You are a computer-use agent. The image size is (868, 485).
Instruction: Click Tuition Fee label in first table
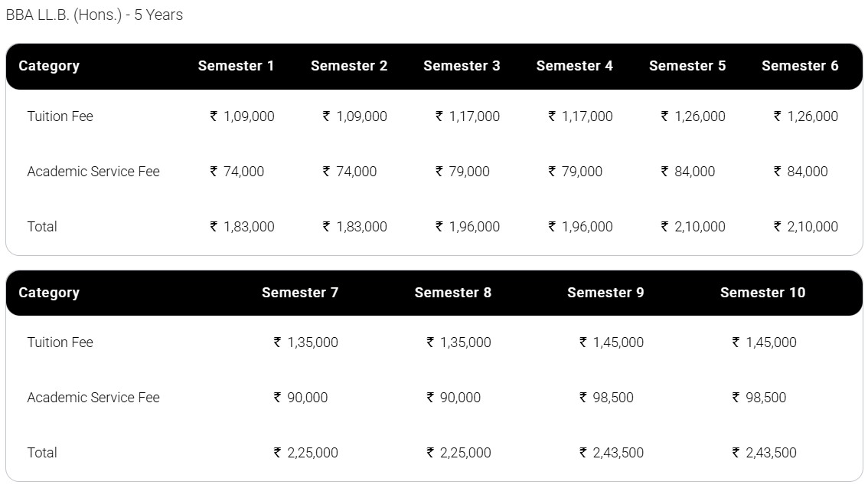[x=60, y=116]
